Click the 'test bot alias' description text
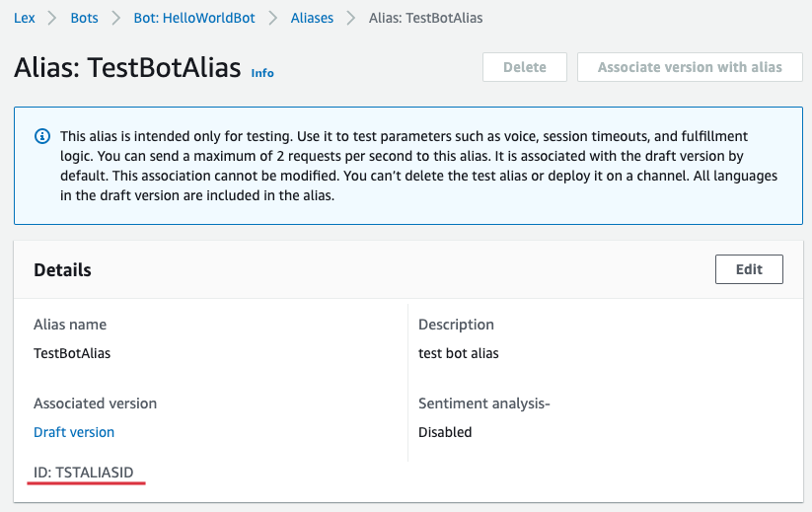 (x=459, y=353)
